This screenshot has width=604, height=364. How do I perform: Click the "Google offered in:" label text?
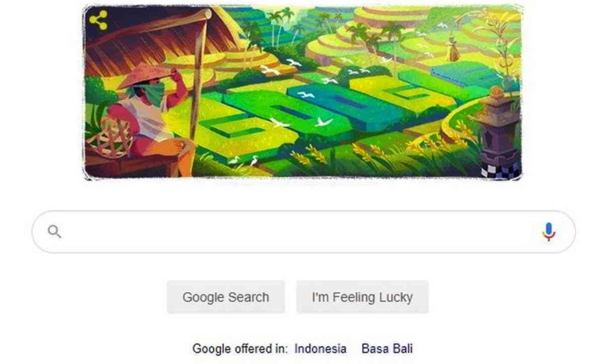pyautogui.click(x=240, y=348)
